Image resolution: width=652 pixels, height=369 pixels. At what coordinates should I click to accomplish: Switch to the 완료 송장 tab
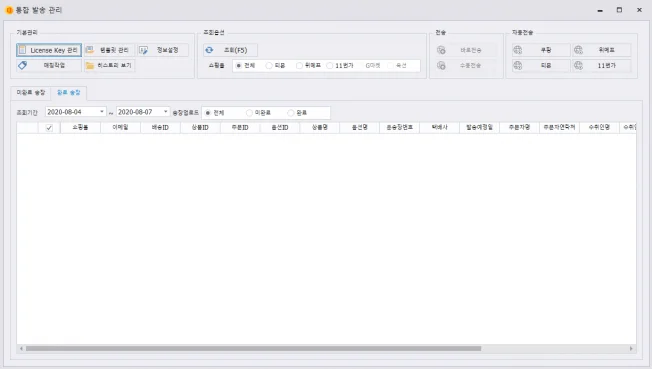pos(69,93)
